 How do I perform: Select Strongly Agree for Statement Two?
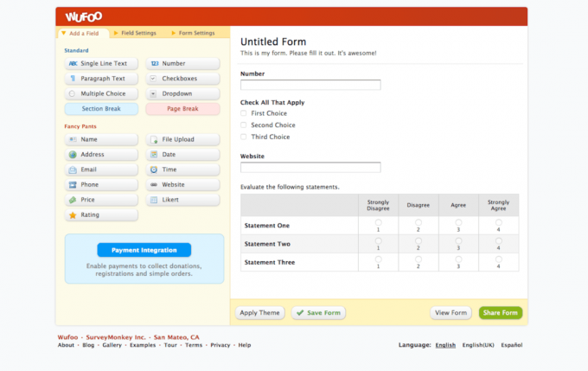(x=498, y=240)
